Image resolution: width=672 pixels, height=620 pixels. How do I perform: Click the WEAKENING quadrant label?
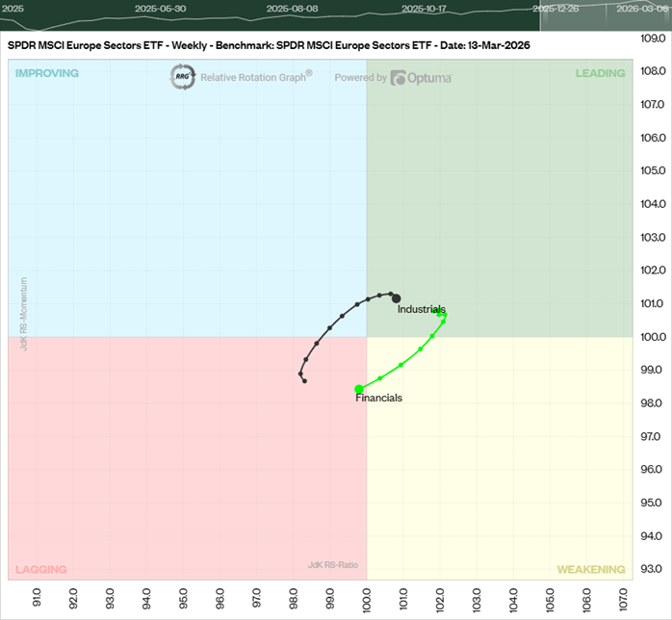point(591,569)
